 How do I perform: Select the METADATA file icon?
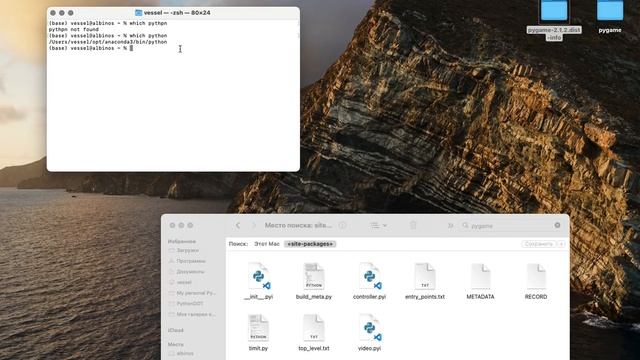480,276
